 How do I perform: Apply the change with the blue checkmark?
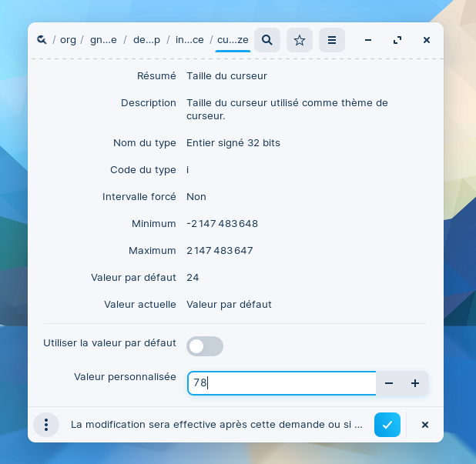[x=387, y=424]
